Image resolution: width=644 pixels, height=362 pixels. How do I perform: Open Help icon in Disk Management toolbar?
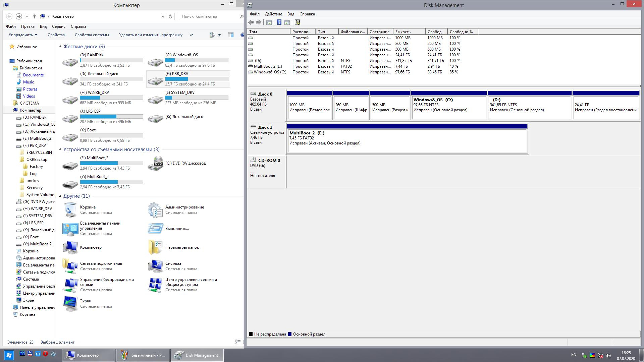(x=279, y=22)
